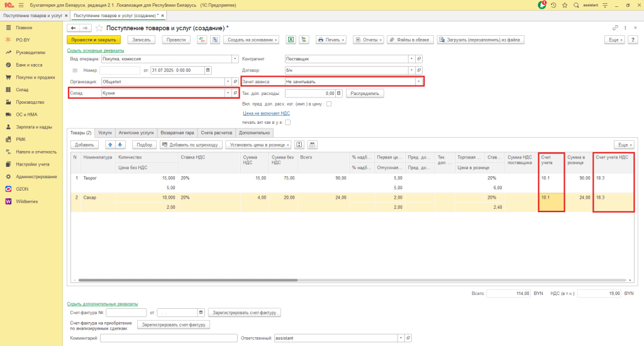This screenshot has width=644, height=346.
Task: Click Счет-фактура № input field
Action: (126, 313)
